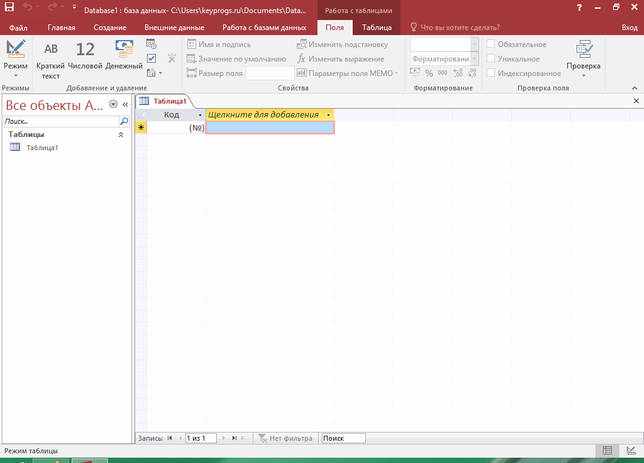This screenshot has height=463, width=644.
Task: Switch to the Главная tab
Action: (61, 28)
